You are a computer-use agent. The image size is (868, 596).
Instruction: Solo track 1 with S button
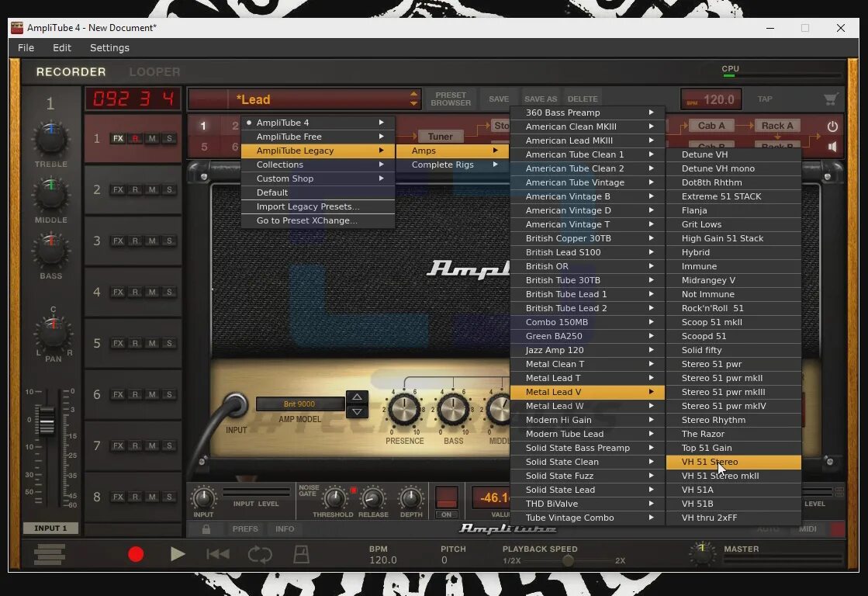click(x=169, y=138)
